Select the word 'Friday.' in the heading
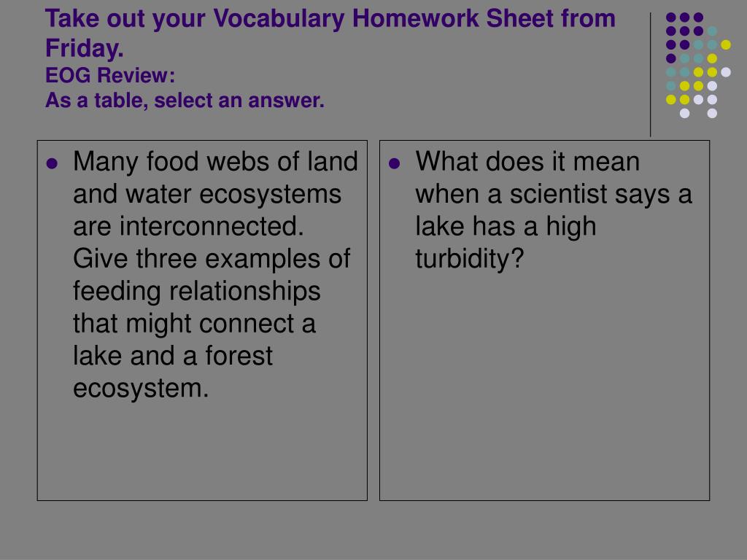 [x=85, y=48]
